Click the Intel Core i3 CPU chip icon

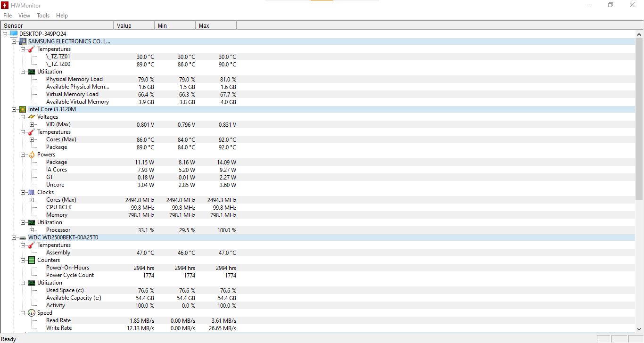(22, 109)
